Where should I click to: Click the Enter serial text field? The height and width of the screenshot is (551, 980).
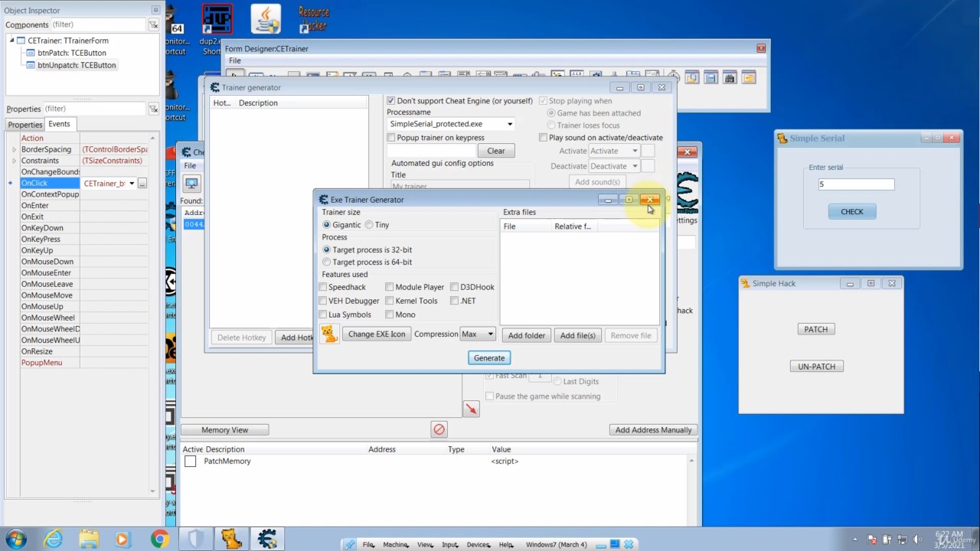coord(855,184)
